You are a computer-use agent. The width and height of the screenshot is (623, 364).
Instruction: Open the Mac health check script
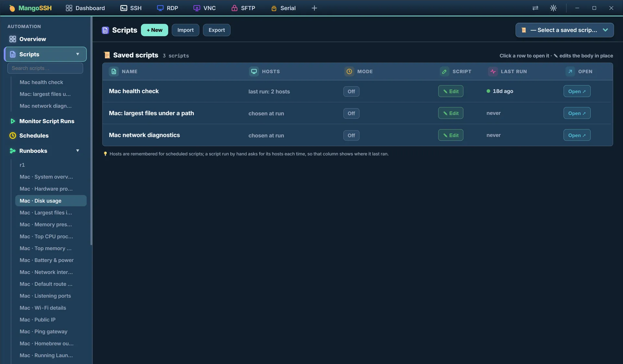tap(577, 91)
